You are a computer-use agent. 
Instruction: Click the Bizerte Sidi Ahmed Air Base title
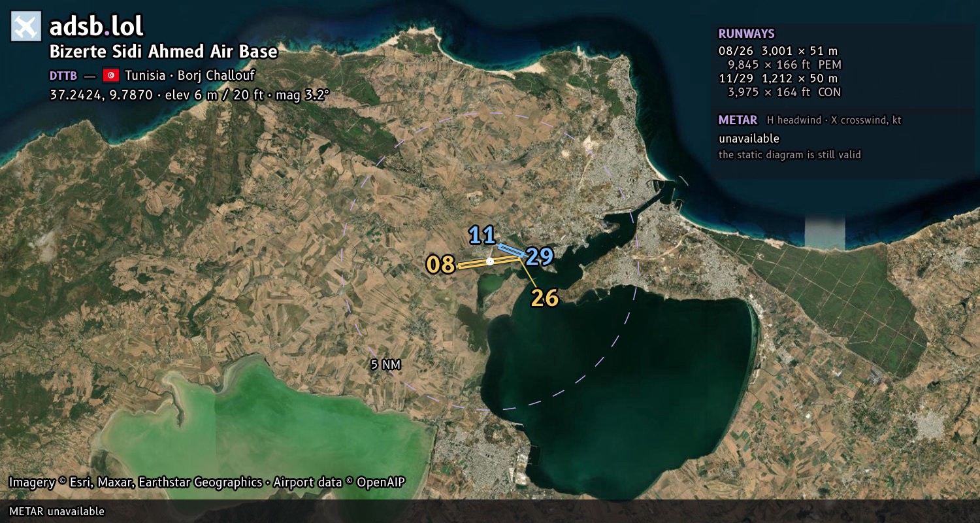pyautogui.click(x=164, y=52)
